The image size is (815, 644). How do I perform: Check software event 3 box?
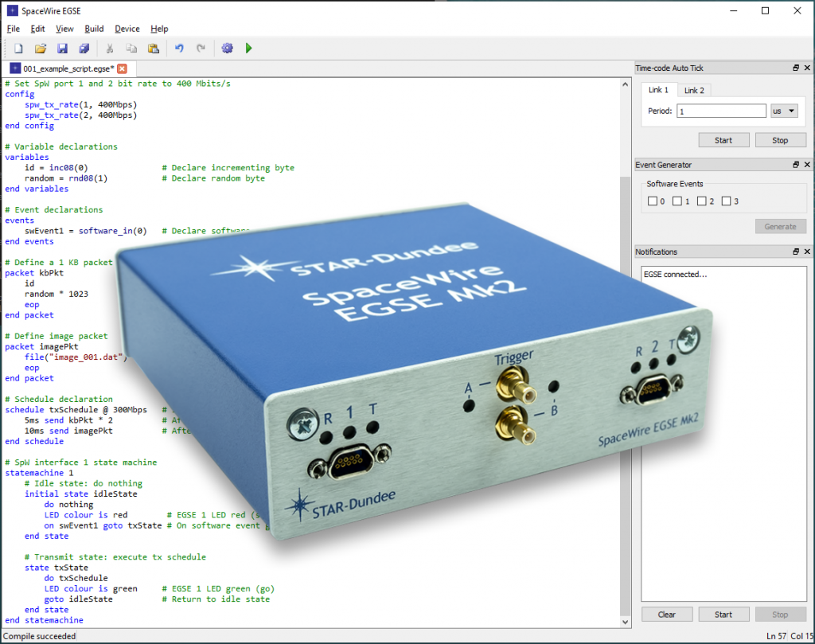[x=725, y=201]
